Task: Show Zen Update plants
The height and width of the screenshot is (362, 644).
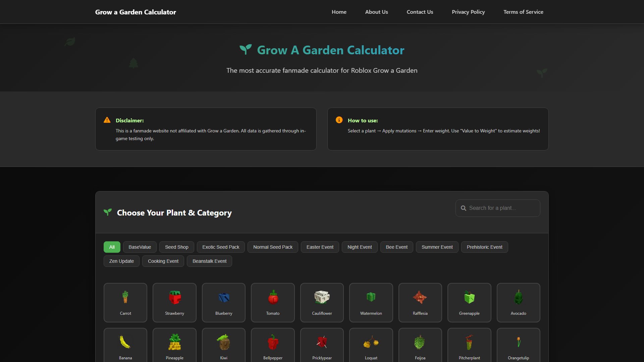Action: [x=121, y=261]
